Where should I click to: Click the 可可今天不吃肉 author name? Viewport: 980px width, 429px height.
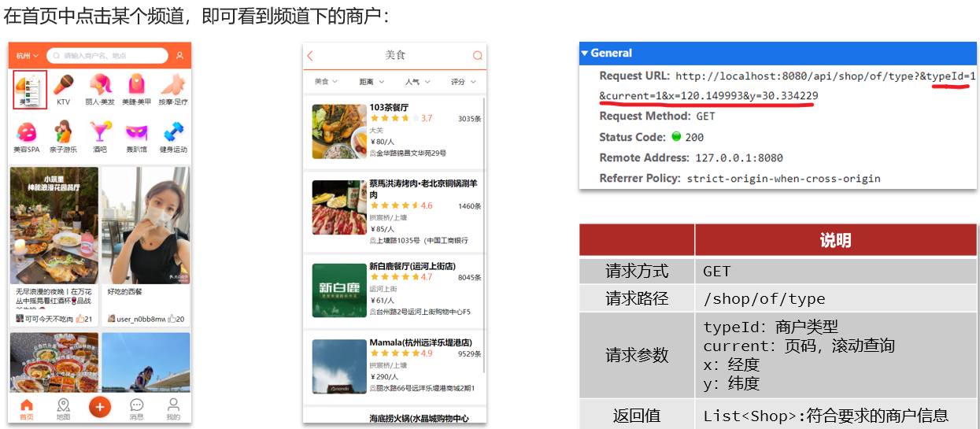tap(49, 319)
